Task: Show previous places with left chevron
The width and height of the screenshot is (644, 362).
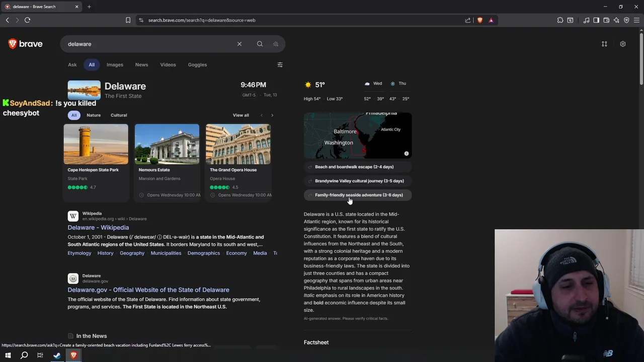Action: 261,115
